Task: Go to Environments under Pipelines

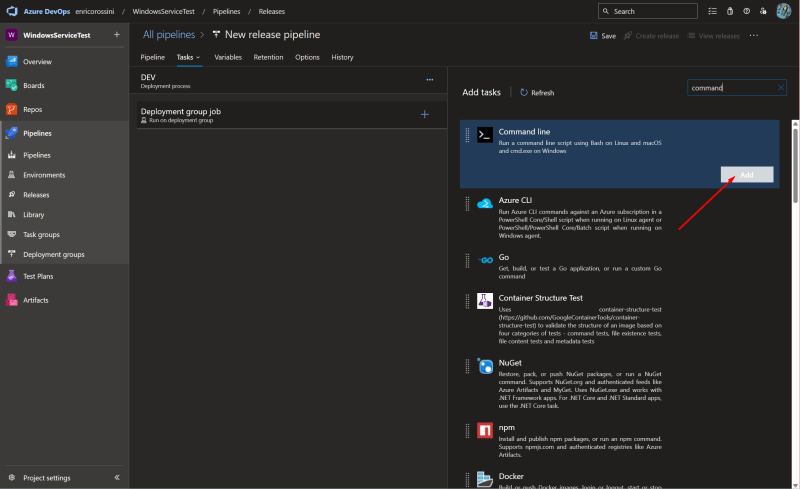Action: pyautogui.click(x=44, y=175)
